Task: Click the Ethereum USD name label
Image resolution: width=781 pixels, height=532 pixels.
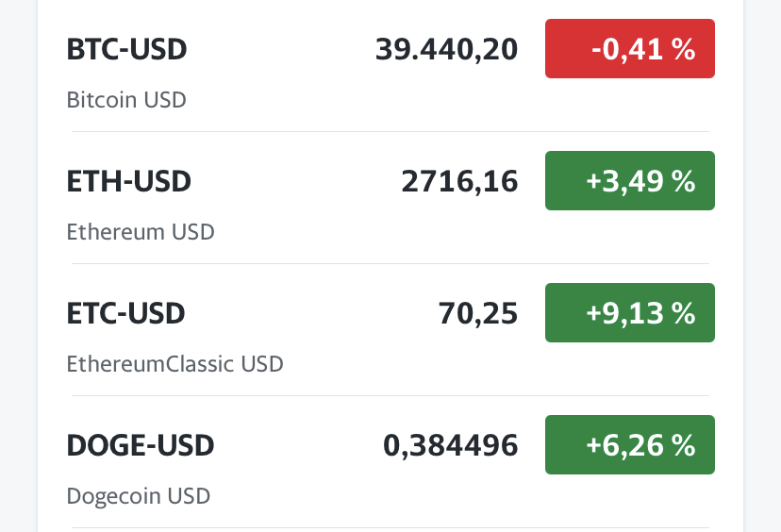Action: [141, 232]
